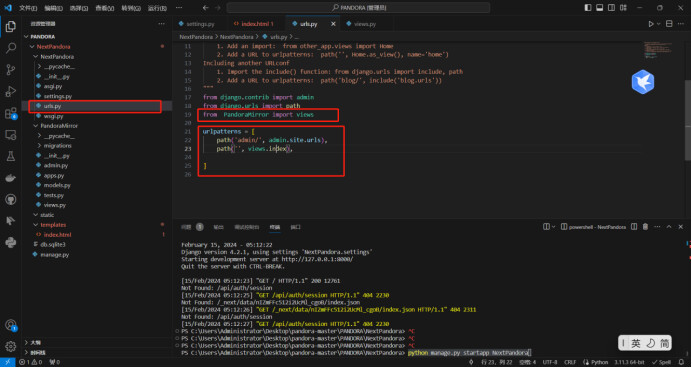The height and width of the screenshot is (368, 692).
Task: Toggle the primary sidebar layout button
Action: pyautogui.click(x=588, y=8)
